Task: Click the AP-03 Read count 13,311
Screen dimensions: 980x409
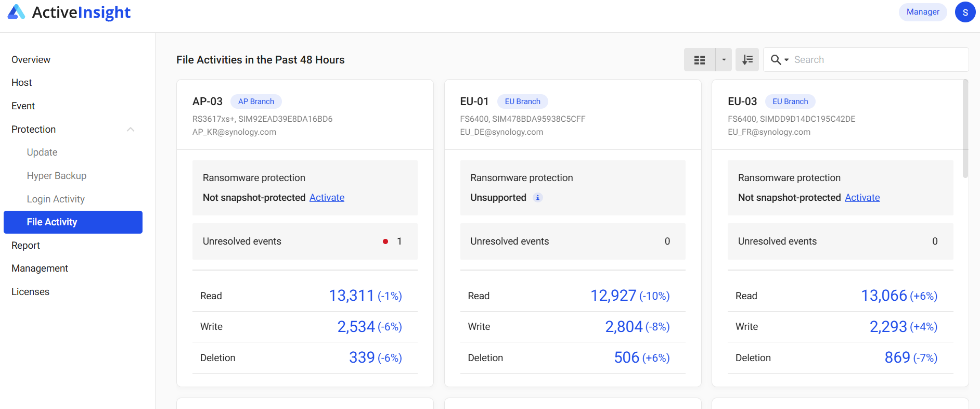Action: (352, 296)
